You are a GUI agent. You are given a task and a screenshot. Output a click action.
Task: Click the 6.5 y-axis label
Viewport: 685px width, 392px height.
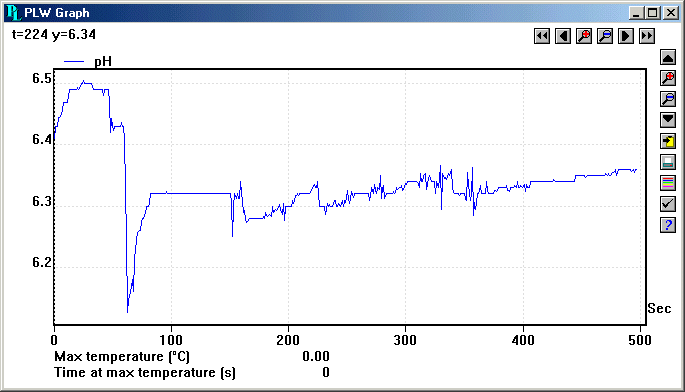(x=42, y=79)
